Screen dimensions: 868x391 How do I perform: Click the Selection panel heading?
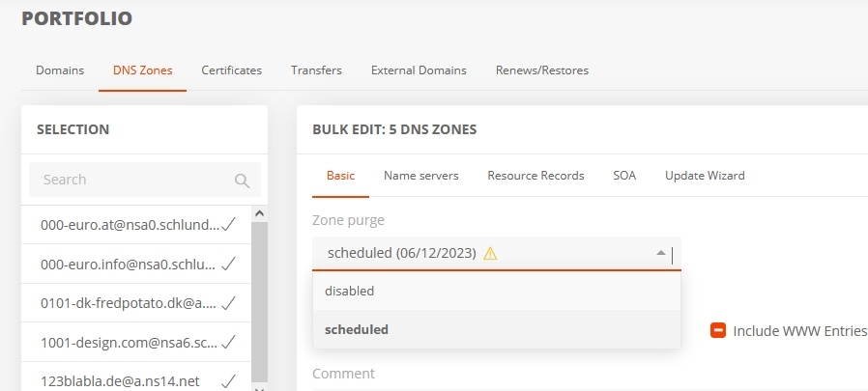click(73, 130)
